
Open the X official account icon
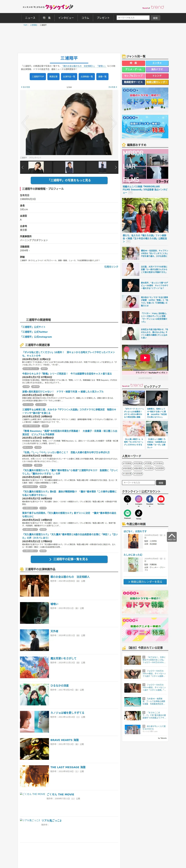pos(127,499)
